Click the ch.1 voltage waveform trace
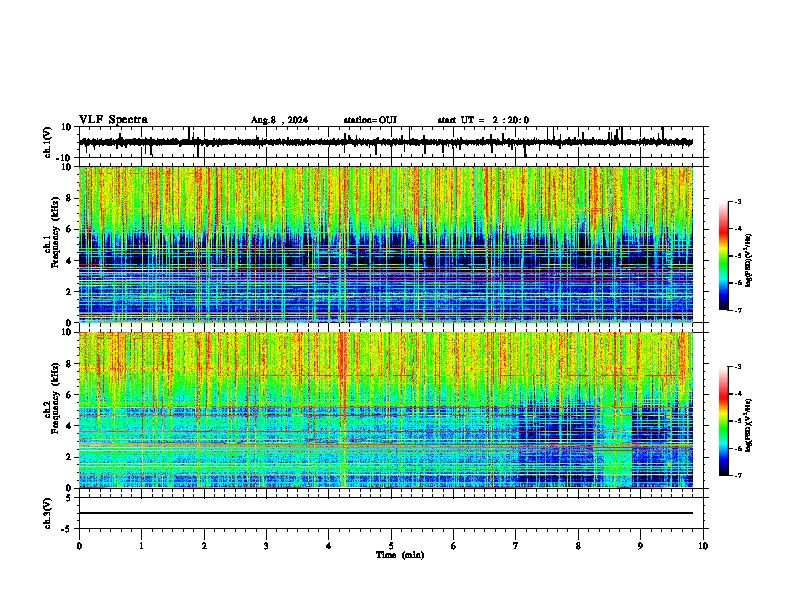This screenshot has height=612, width=792. (386, 142)
